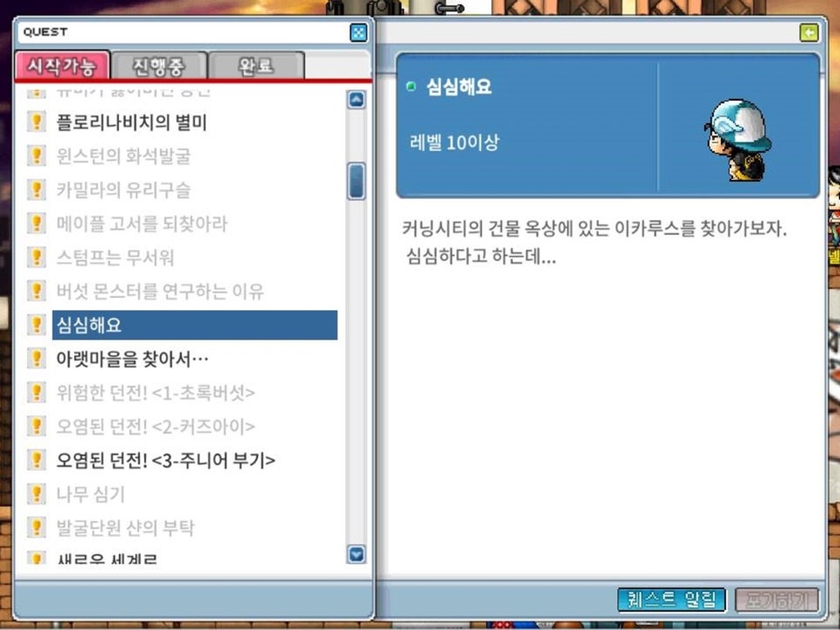The image size is (840, 630).
Task: Switch to the 완료 tab
Action: [x=256, y=66]
